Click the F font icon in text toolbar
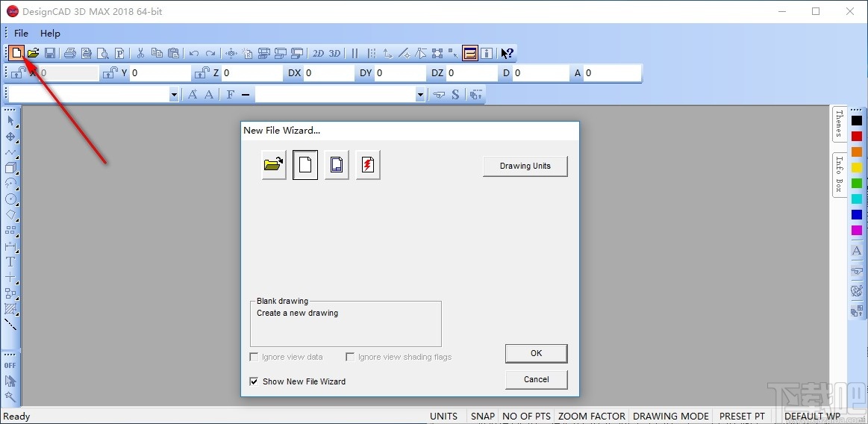The image size is (868, 424). point(231,95)
